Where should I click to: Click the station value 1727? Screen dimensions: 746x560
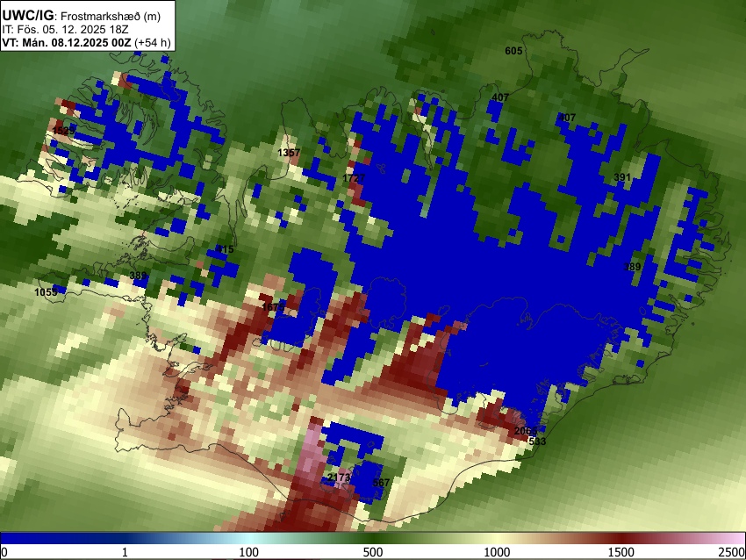[x=354, y=178]
